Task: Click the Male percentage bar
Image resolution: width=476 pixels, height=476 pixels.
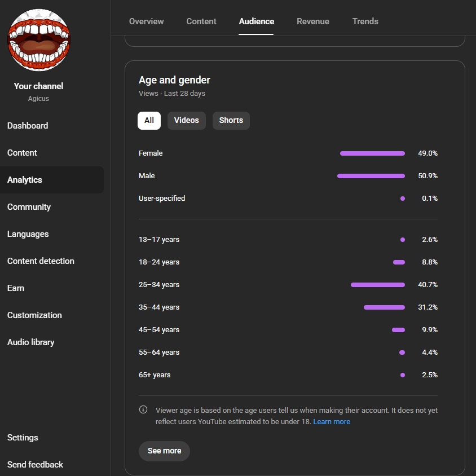Action: pos(371,176)
